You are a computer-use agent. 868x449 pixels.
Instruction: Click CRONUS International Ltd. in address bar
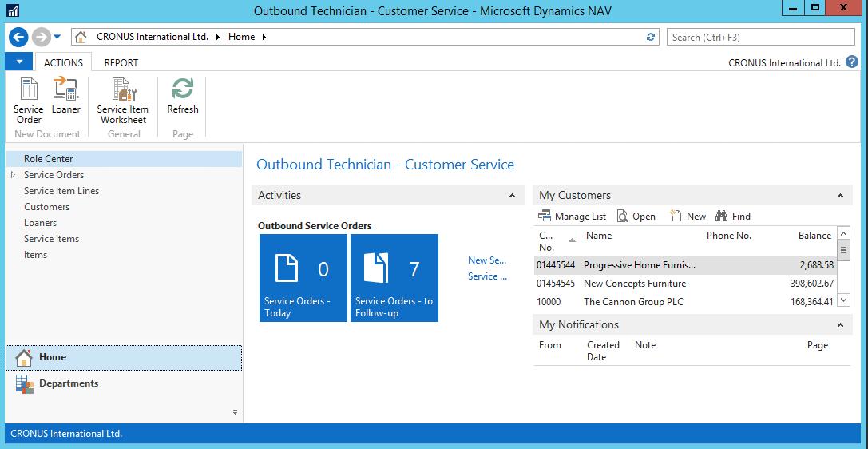coord(153,37)
